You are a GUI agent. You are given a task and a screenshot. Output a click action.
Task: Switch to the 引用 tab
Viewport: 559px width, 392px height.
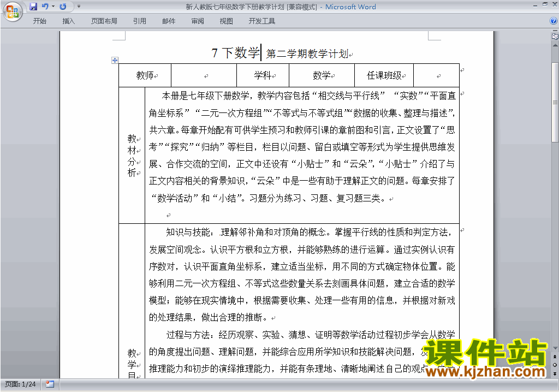(x=139, y=21)
